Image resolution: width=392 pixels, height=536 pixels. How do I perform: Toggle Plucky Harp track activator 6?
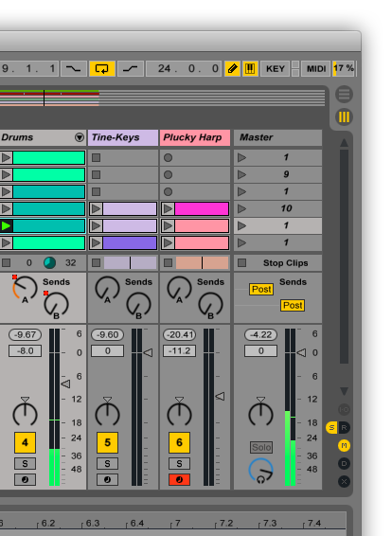coord(179,442)
